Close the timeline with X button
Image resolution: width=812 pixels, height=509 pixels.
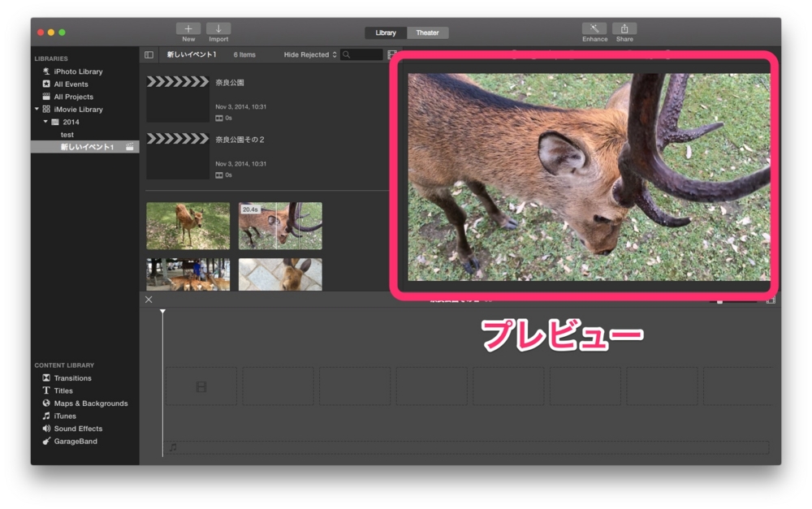149,300
